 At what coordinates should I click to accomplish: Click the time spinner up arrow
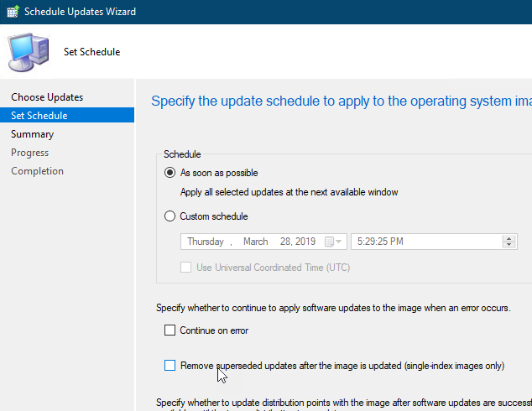tap(508, 238)
